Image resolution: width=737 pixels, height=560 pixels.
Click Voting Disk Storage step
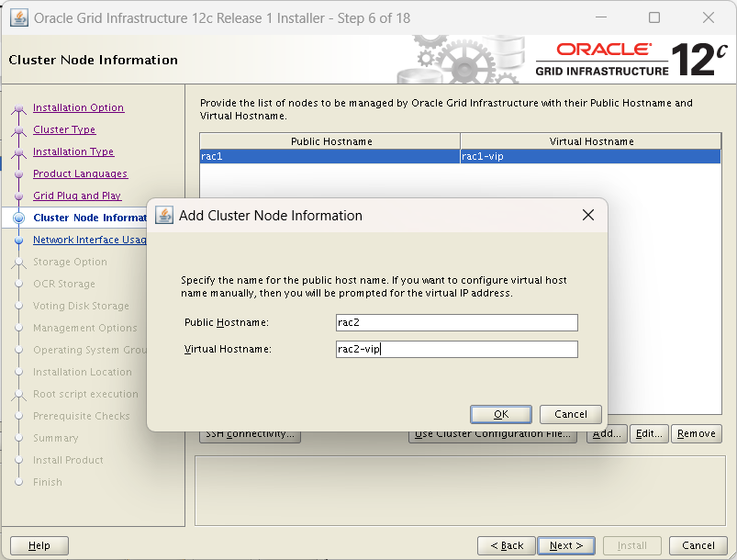[x=81, y=306]
